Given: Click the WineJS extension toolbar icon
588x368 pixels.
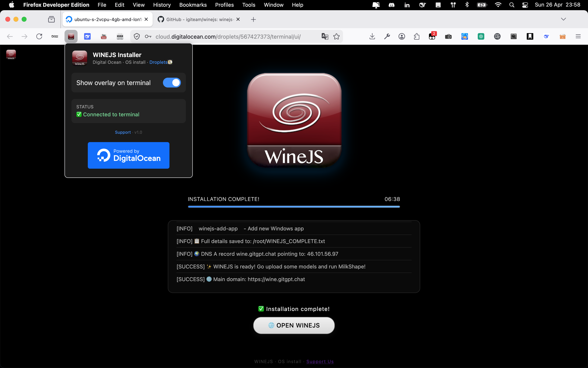Looking at the screenshot, I should pyautogui.click(x=71, y=37).
